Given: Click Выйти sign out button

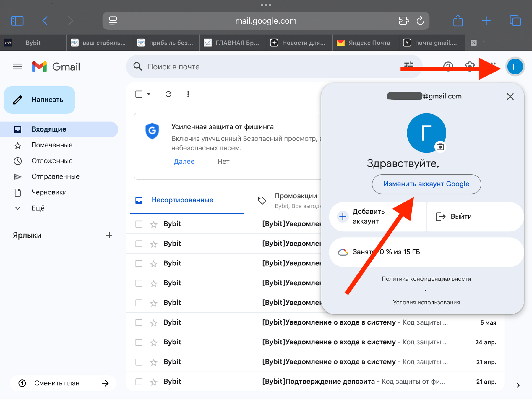Looking at the screenshot, I should pyautogui.click(x=475, y=217).
